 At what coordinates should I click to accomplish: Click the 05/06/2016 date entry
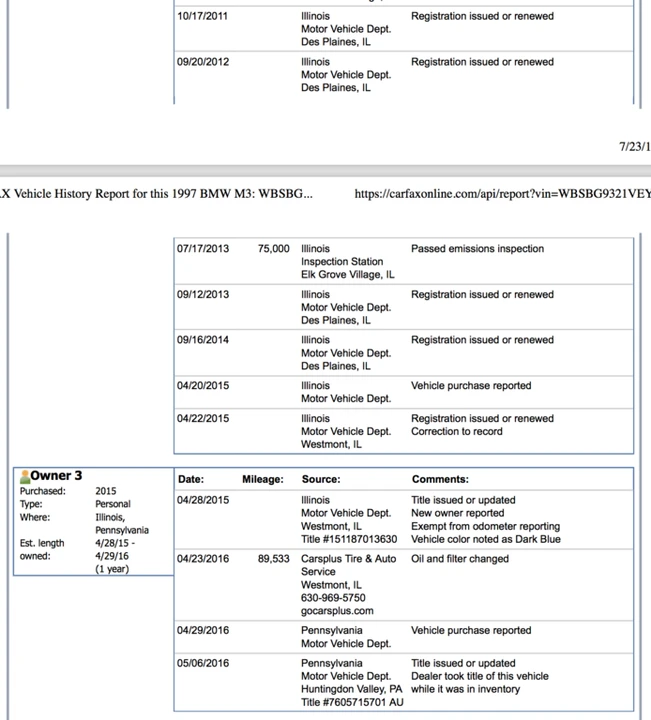click(202, 664)
